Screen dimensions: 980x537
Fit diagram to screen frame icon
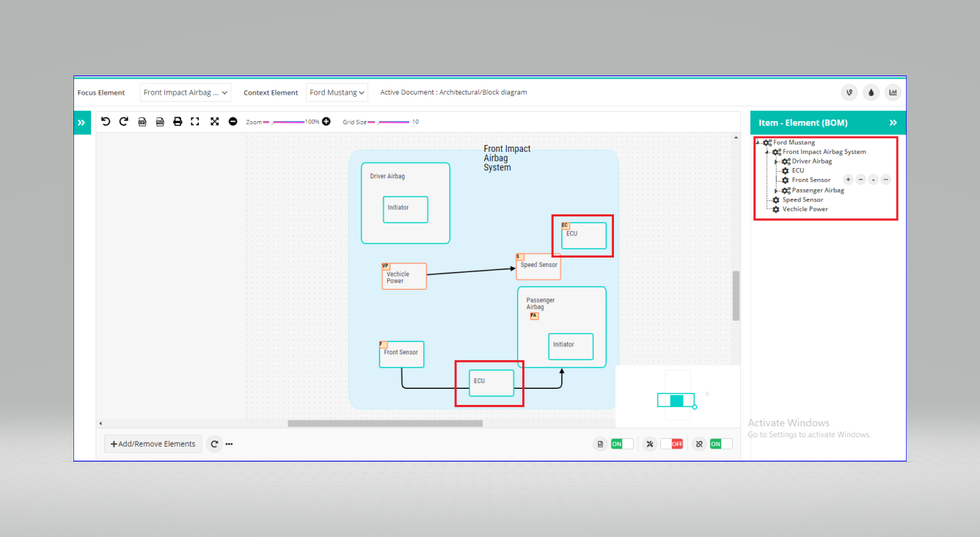point(195,122)
